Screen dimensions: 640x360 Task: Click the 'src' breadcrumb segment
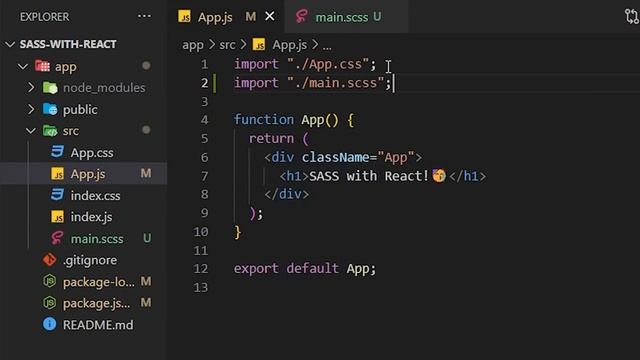point(227,45)
